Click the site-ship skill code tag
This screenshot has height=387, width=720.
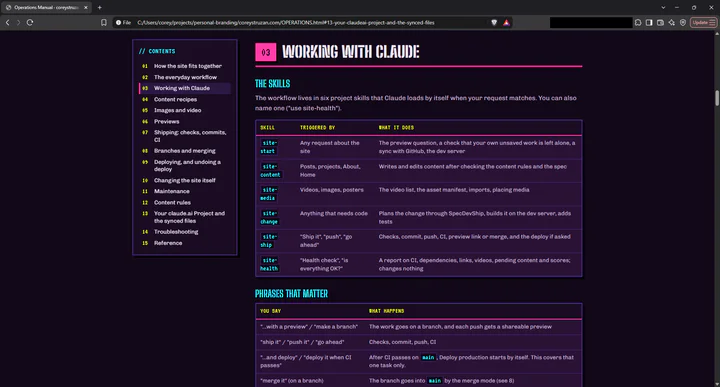[269, 241]
